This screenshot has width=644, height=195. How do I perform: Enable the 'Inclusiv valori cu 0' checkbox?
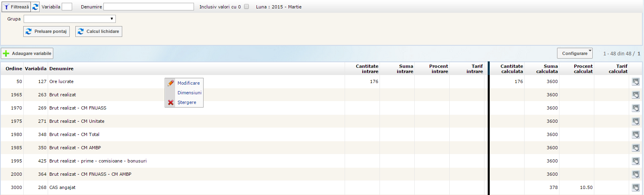[x=246, y=6]
